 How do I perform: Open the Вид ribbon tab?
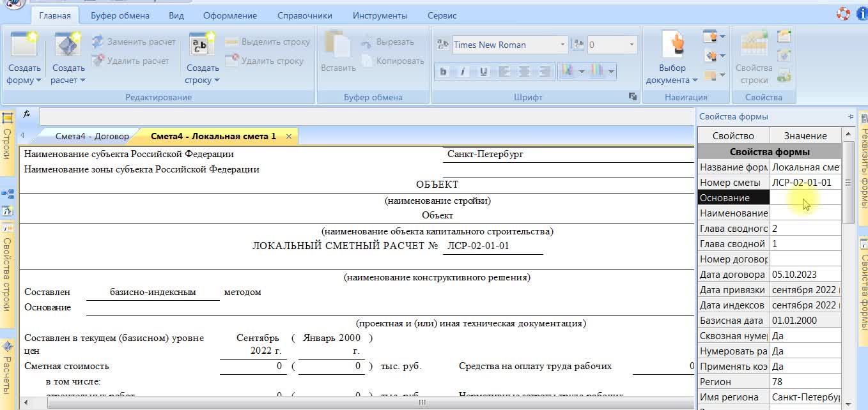click(x=176, y=15)
